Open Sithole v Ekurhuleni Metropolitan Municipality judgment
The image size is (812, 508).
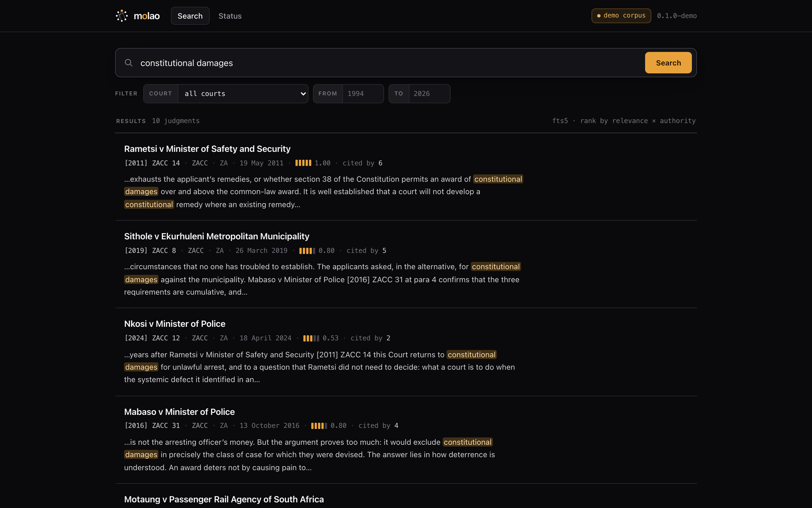[x=217, y=236]
